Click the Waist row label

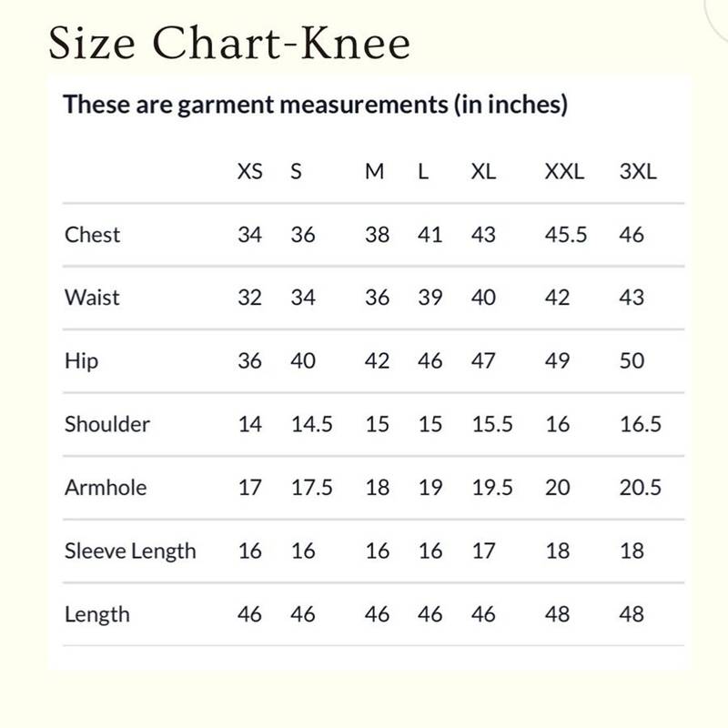click(x=92, y=298)
